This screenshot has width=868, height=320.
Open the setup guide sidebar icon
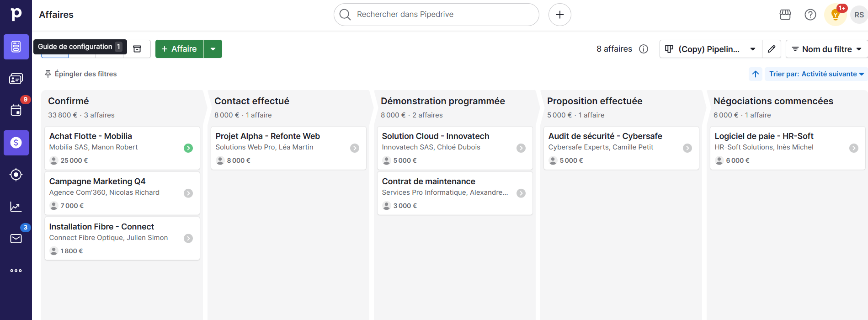(x=16, y=47)
